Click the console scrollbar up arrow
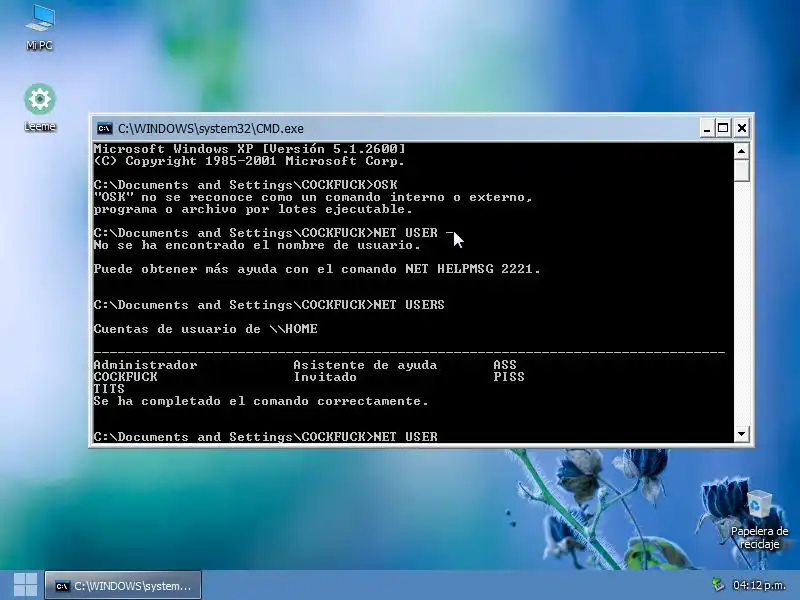 coord(741,151)
